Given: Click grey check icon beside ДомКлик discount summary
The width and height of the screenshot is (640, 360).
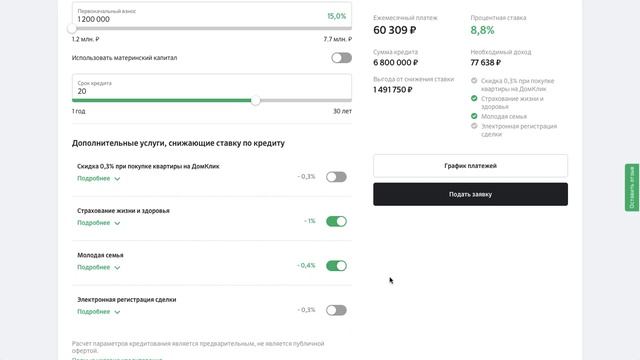Looking at the screenshot, I should [474, 80].
